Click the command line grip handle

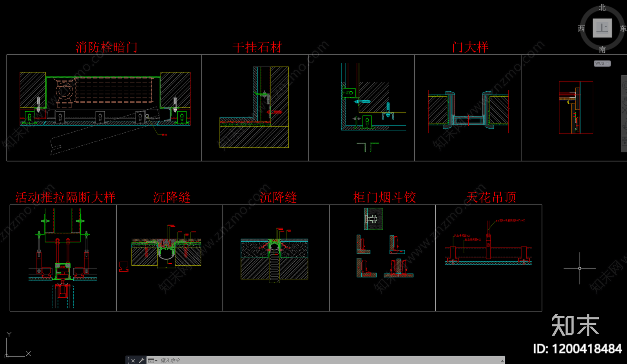coord(128,360)
